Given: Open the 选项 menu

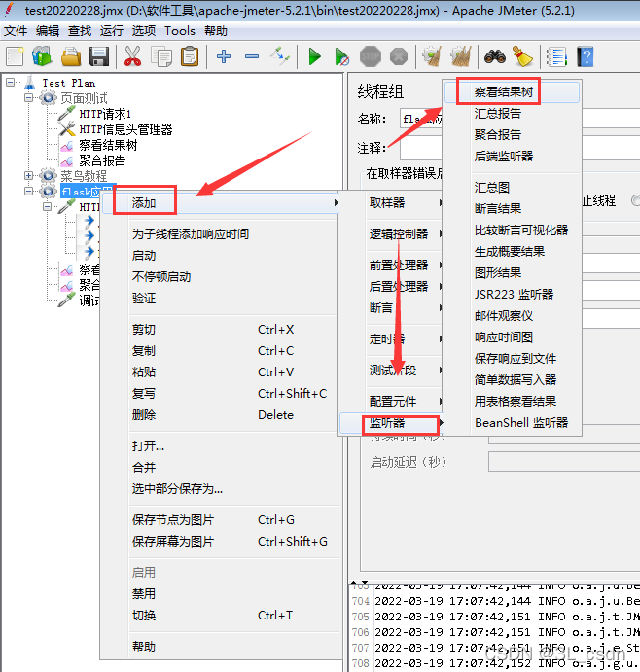Looking at the screenshot, I should (144, 31).
